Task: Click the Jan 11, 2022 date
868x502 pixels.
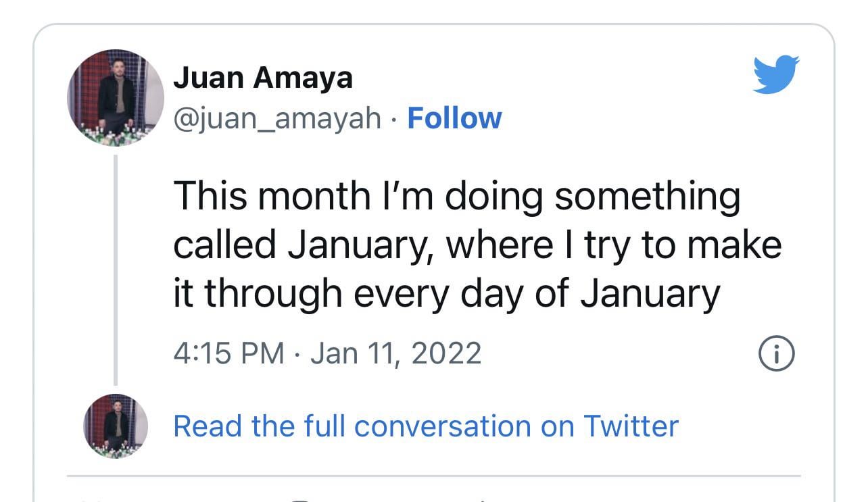Action: 395,353
